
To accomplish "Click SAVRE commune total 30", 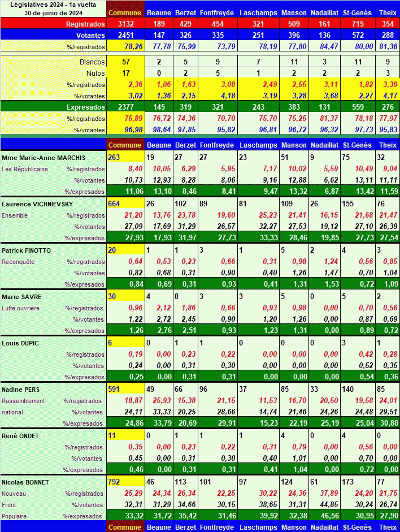I will coord(112,297).
